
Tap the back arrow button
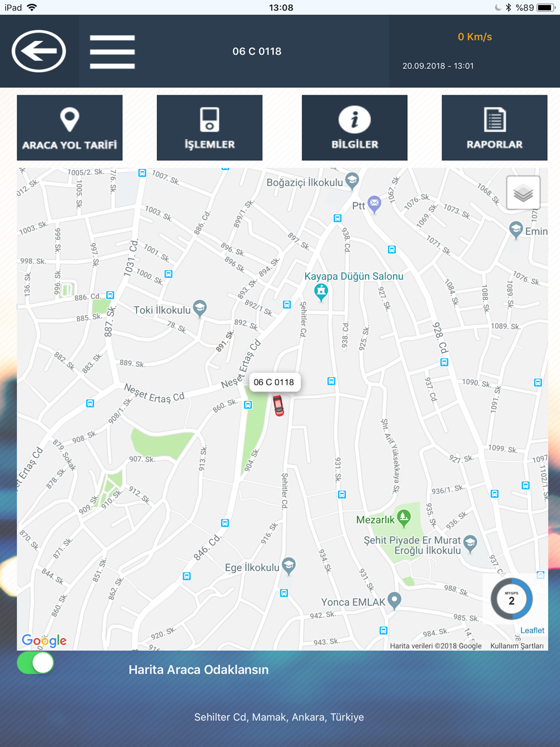39,51
